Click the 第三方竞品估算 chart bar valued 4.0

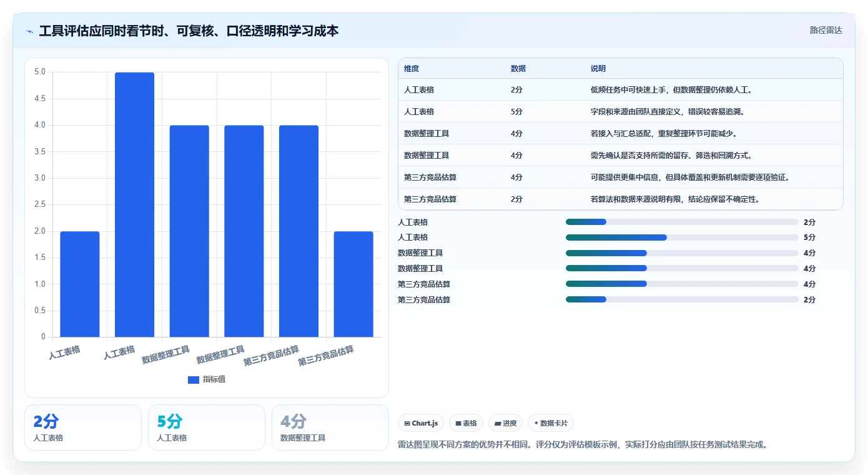[x=298, y=231]
